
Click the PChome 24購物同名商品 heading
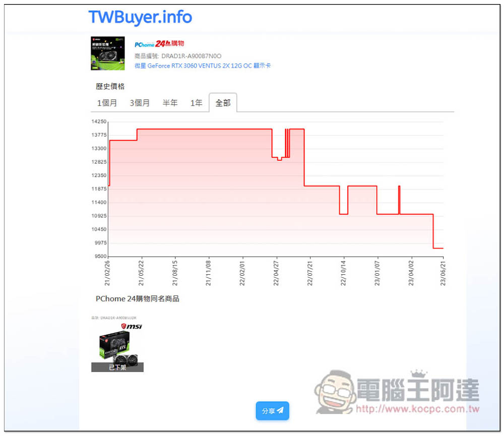[x=137, y=299]
